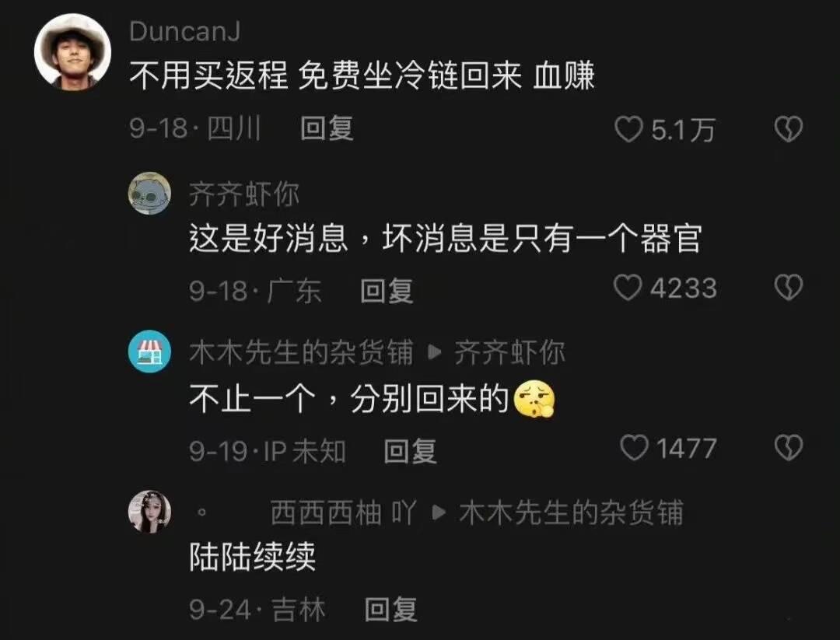The image size is (840, 640).
Task: Open 木木先生的杂货铺 username above 不止一个
Action: point(301,352)
